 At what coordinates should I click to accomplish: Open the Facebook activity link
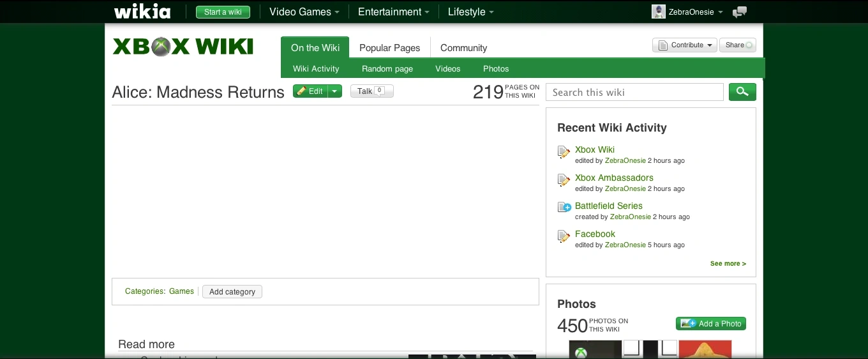coord(595,234)
